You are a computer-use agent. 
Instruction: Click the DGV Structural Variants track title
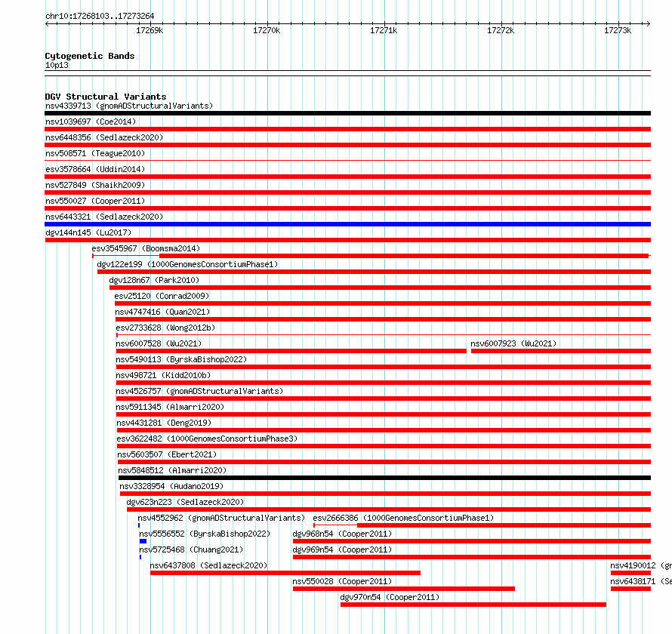(106, 97)
